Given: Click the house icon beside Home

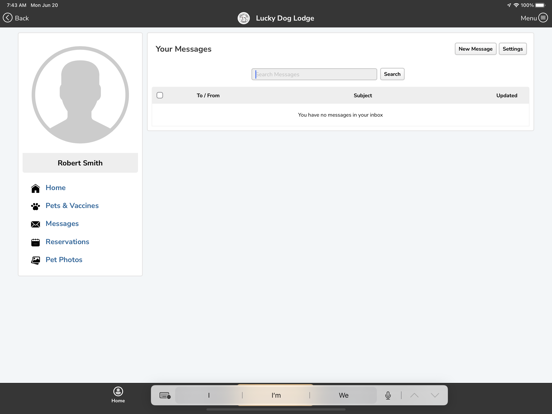Looking at the screenshot, I should click(x=35, y=188).
